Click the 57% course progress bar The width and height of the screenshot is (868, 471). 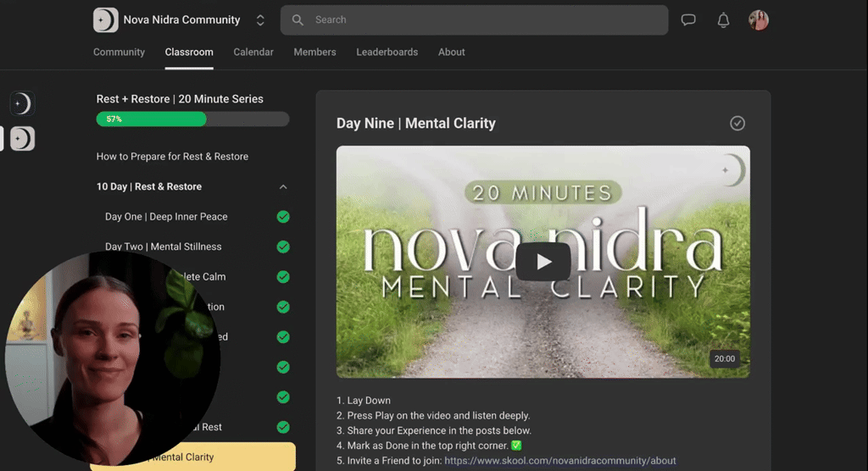click(192, 119)
